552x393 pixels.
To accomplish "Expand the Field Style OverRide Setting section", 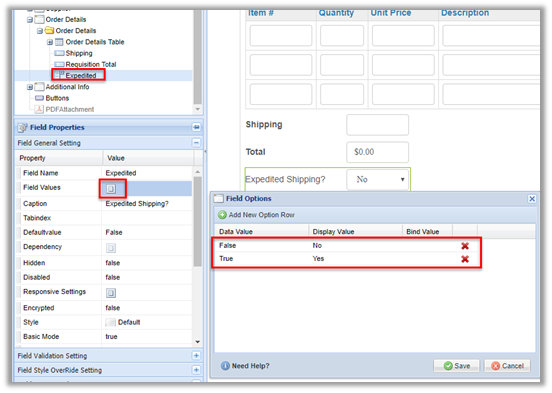I will (196, 370).
